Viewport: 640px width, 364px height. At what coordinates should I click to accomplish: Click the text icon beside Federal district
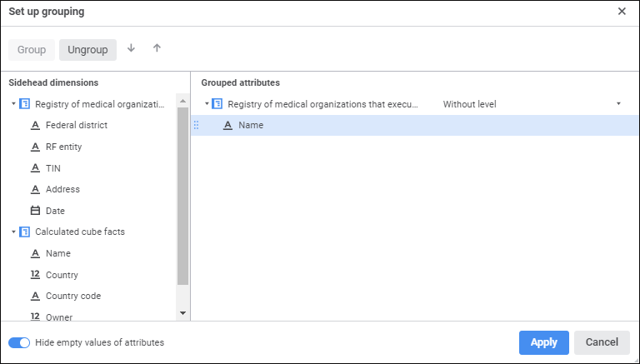pos(35,126)
